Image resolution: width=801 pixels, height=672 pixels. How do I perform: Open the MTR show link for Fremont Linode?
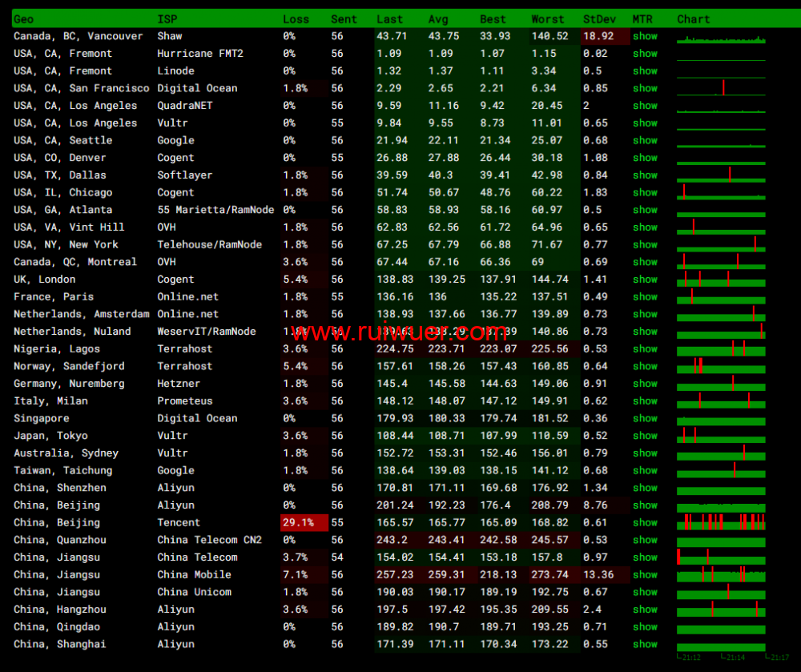(645, 70)
